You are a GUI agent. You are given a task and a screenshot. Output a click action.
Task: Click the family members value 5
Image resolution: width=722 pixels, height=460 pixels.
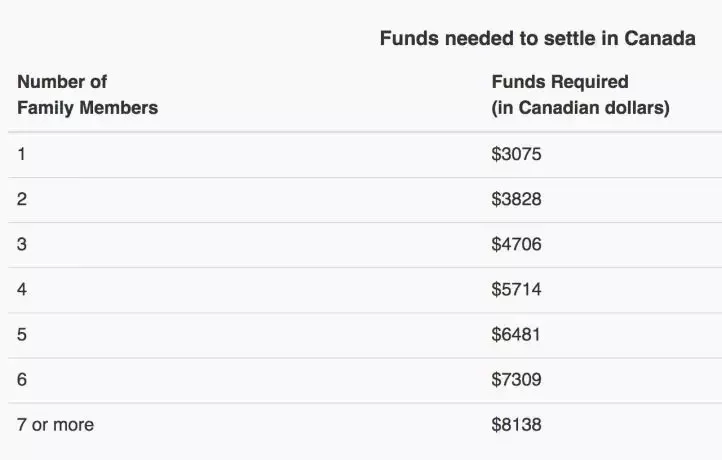coord(22,334)
